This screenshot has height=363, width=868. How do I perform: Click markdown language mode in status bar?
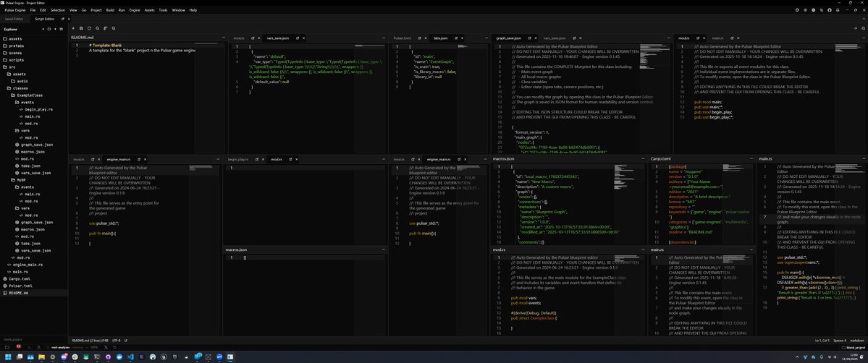(856, 340)
